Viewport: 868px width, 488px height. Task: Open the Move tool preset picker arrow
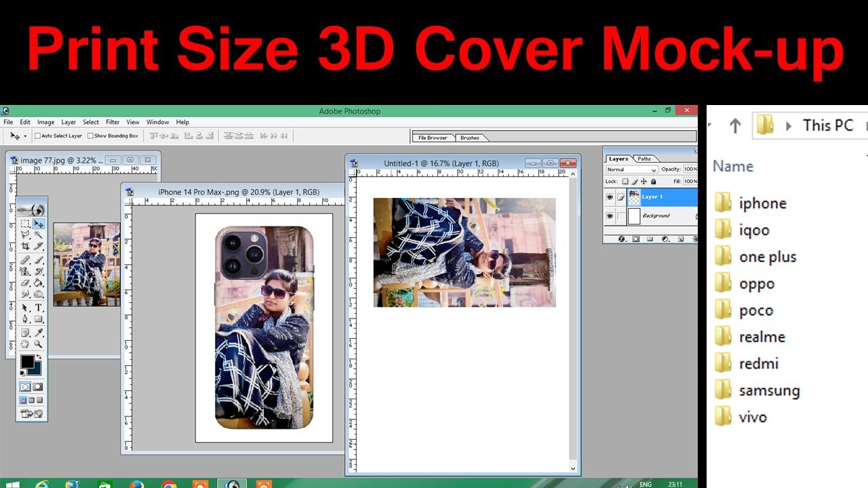(25, 136)
